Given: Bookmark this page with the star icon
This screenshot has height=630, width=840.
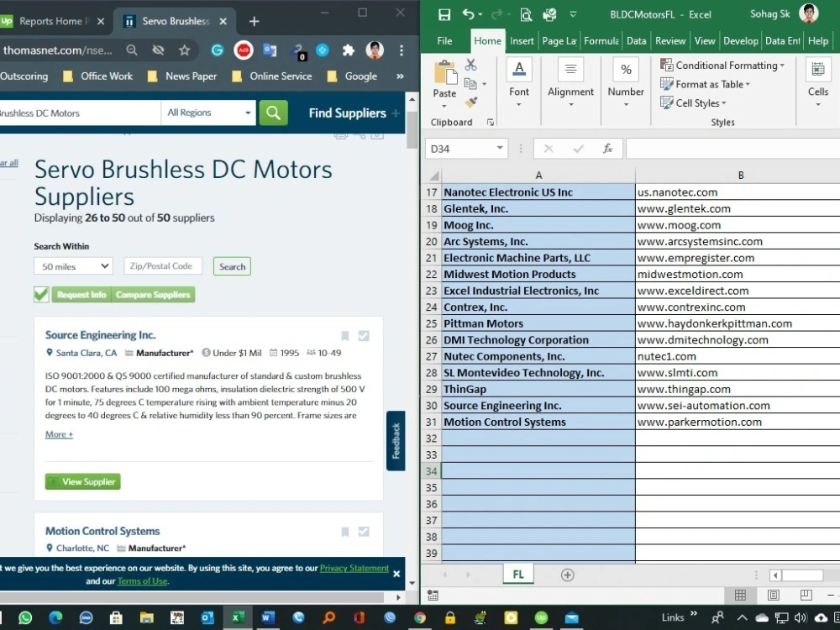Looking at the screenshot, I should [184, 50].
